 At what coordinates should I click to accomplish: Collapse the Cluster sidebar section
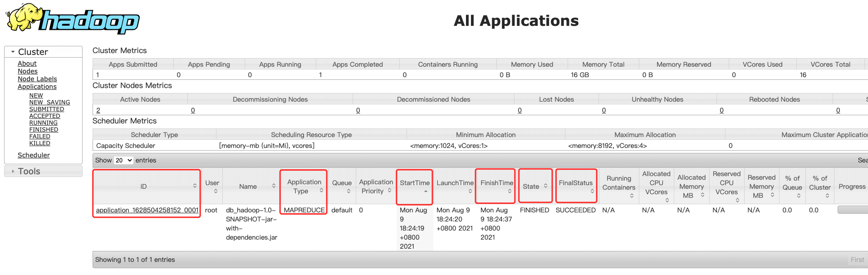(x=43, y=52)
